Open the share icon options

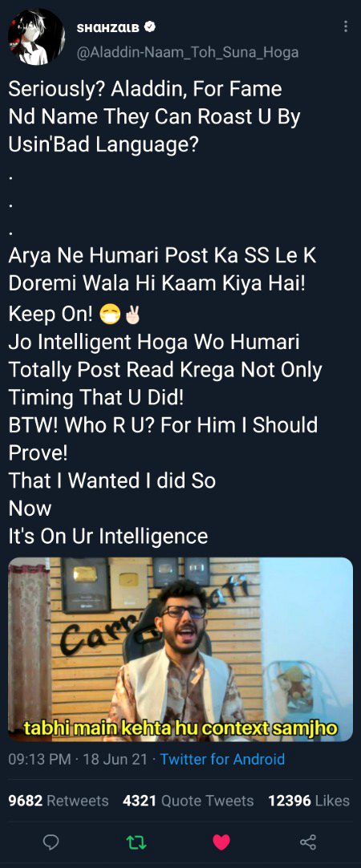(307, 842)
